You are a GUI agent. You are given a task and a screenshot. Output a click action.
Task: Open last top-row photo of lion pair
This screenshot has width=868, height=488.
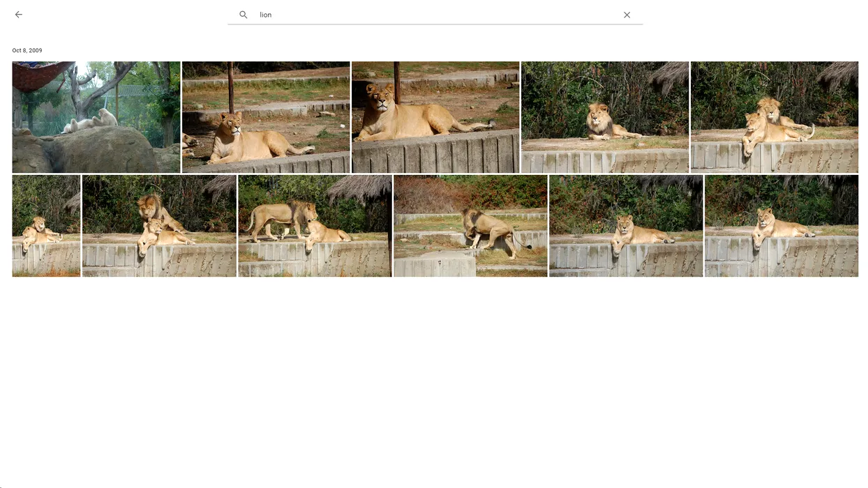[775, 117]
